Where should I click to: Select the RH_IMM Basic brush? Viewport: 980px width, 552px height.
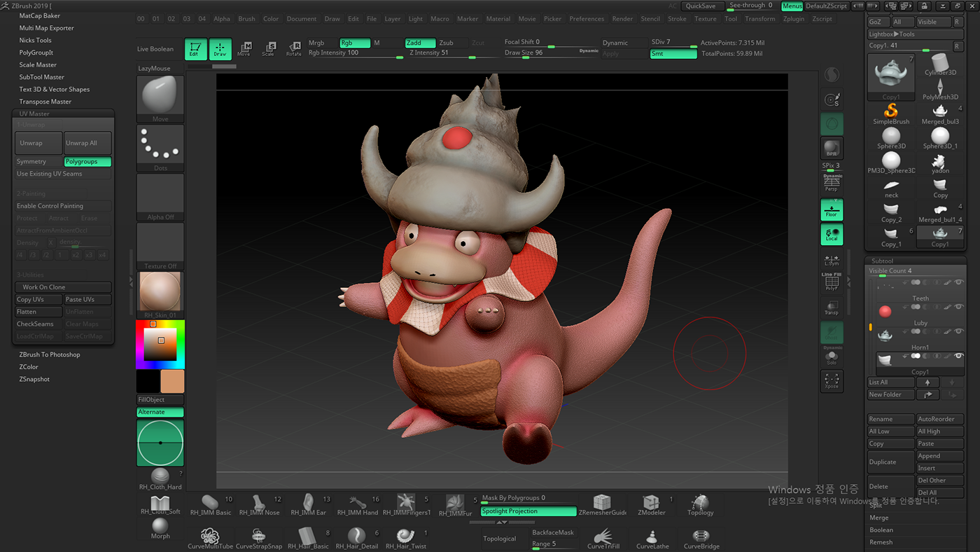pos(211,506)
